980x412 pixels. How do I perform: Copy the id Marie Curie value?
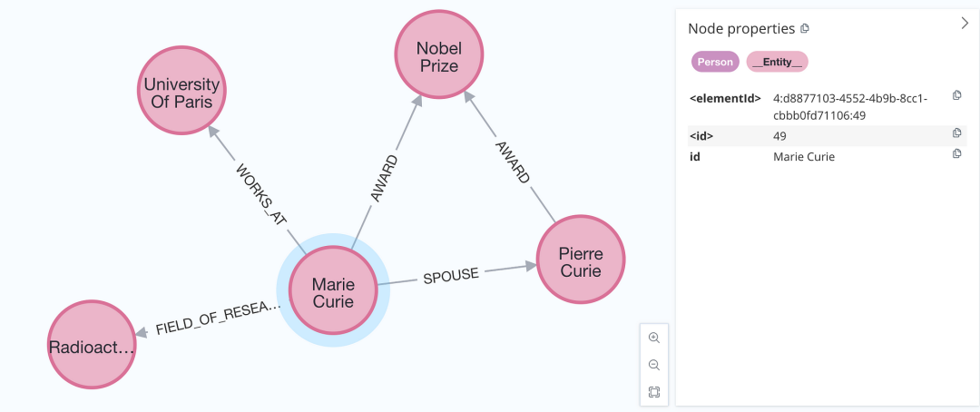click(956, 153)
